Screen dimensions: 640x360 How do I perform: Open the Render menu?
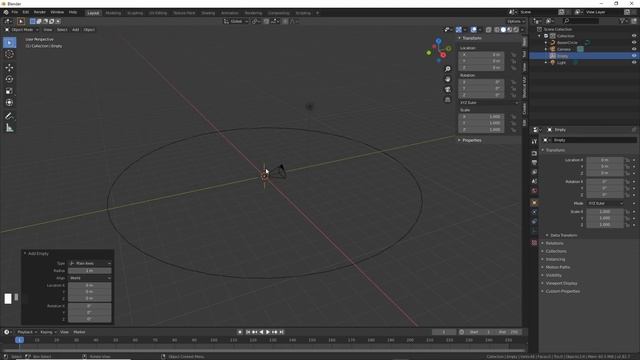tap(40, 12)
